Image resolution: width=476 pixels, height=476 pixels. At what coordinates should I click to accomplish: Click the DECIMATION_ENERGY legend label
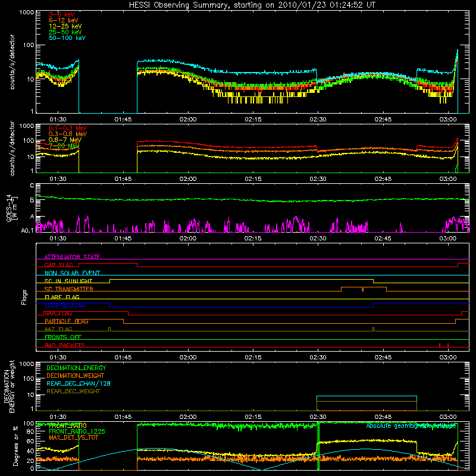tap(76, 368)
